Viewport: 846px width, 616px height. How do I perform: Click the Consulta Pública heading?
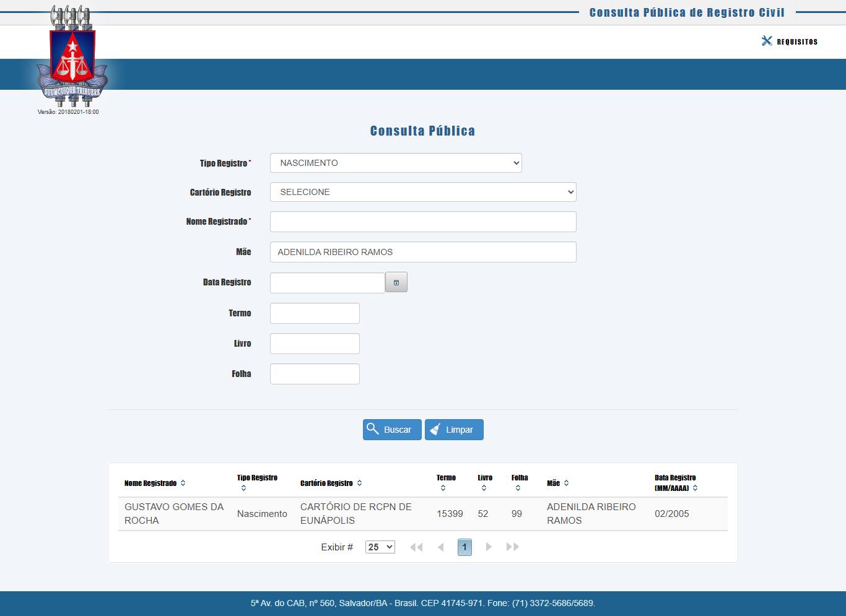point(422,131)
